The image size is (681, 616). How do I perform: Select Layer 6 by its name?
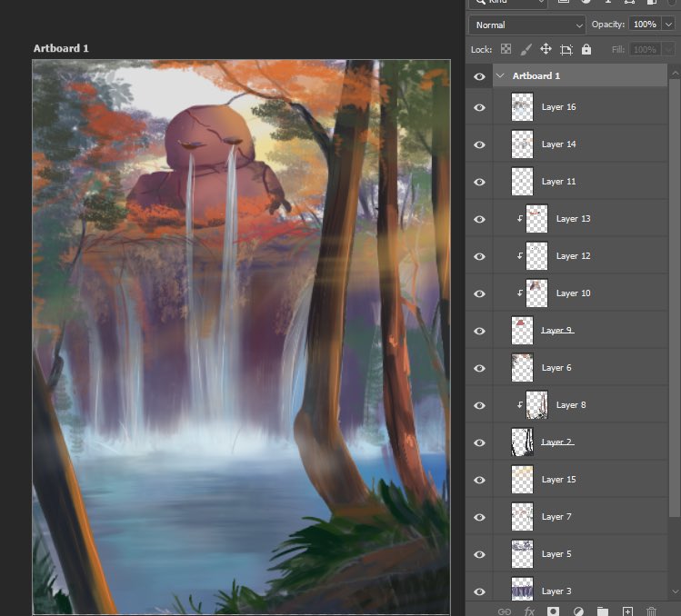[556, 368]
